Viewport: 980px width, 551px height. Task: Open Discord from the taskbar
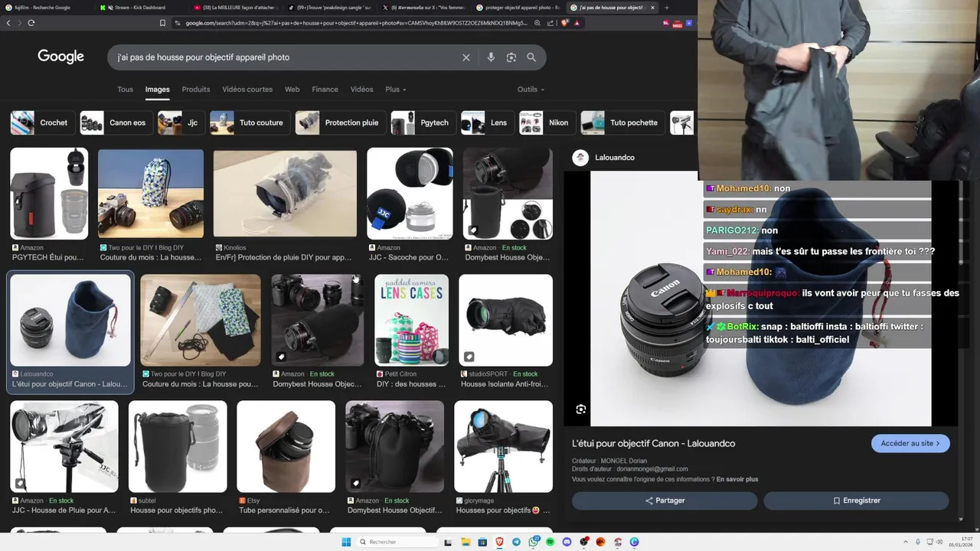point(567,542)
